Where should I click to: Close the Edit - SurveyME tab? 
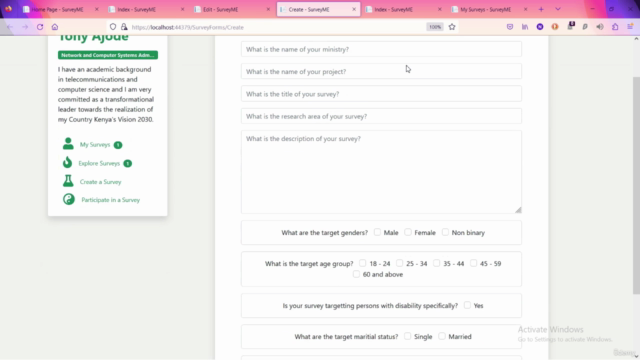tap(268, 9)
